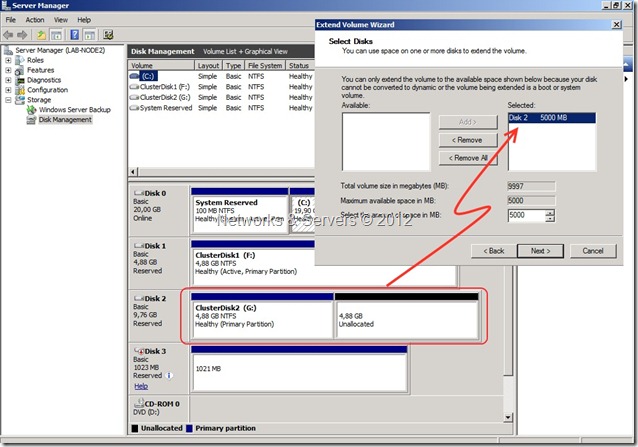This screenshot has height=447, width=638.
Task: Select the Disk 3 label box
Action: (x=159, y=368)
